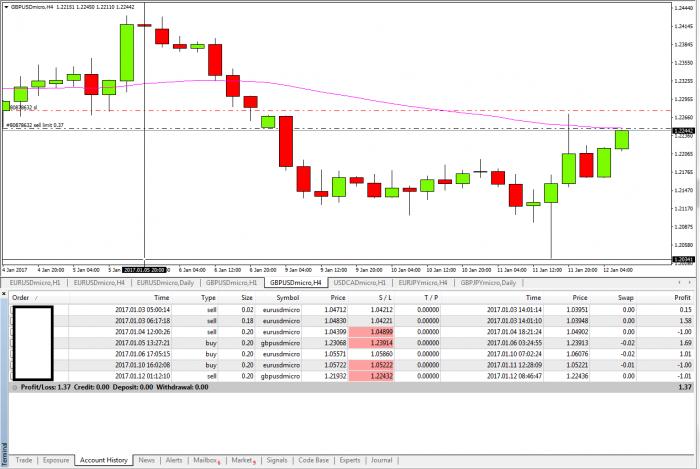Click the summary icon beside Profit/Loss: 1.37
700x469 pixels.
pos(15,387)
